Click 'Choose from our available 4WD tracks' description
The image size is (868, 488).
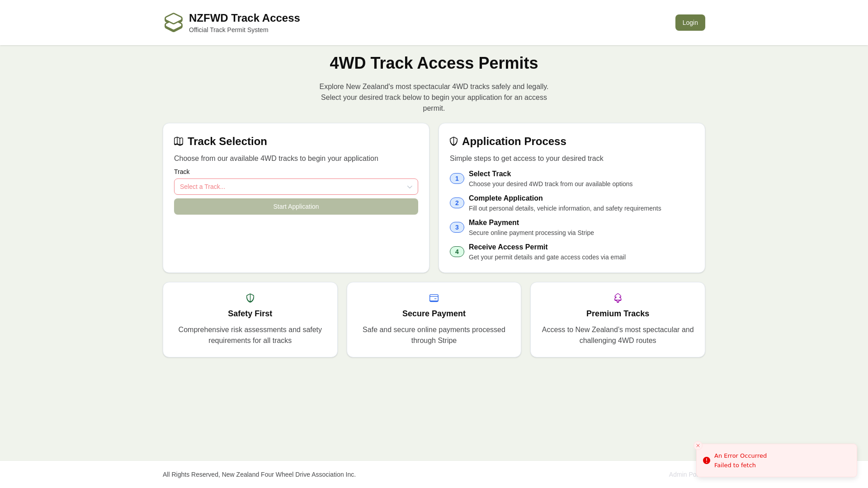[276, 159]
